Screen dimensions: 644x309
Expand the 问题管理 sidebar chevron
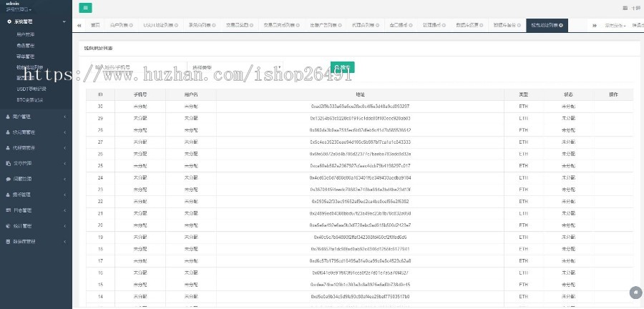coord(64,180)
